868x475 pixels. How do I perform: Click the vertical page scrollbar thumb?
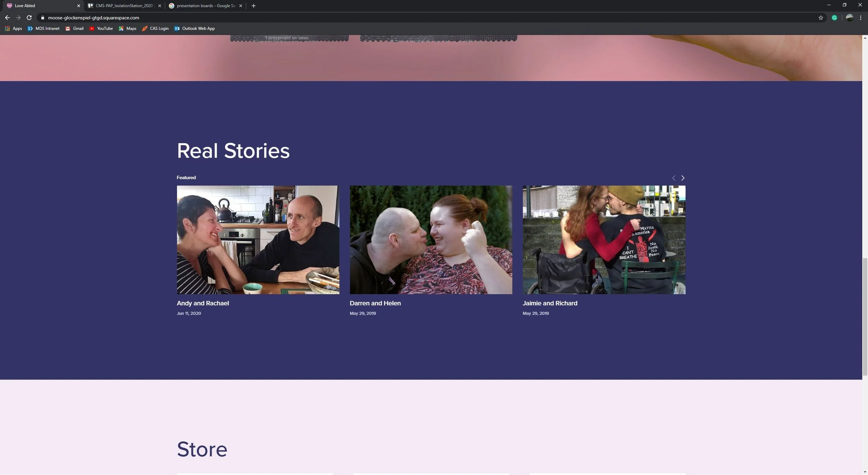tap(865, 316)
